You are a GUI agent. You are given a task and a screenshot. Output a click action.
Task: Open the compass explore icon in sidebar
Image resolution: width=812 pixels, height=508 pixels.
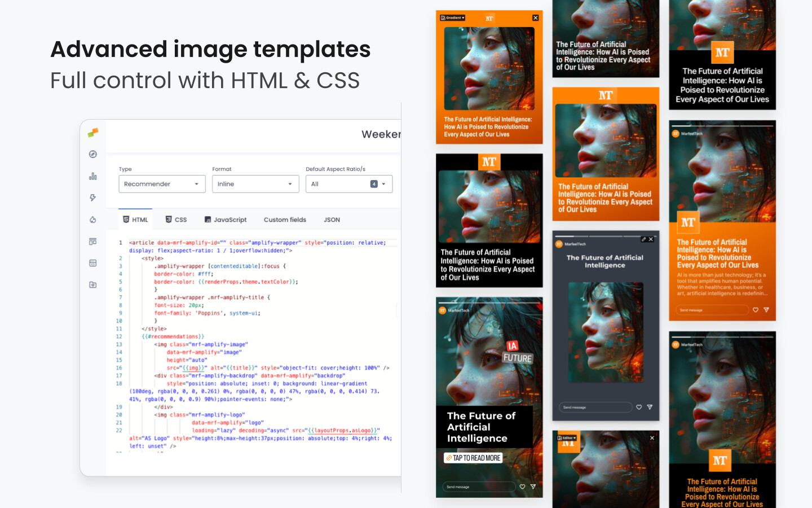[x=93, y=154]
